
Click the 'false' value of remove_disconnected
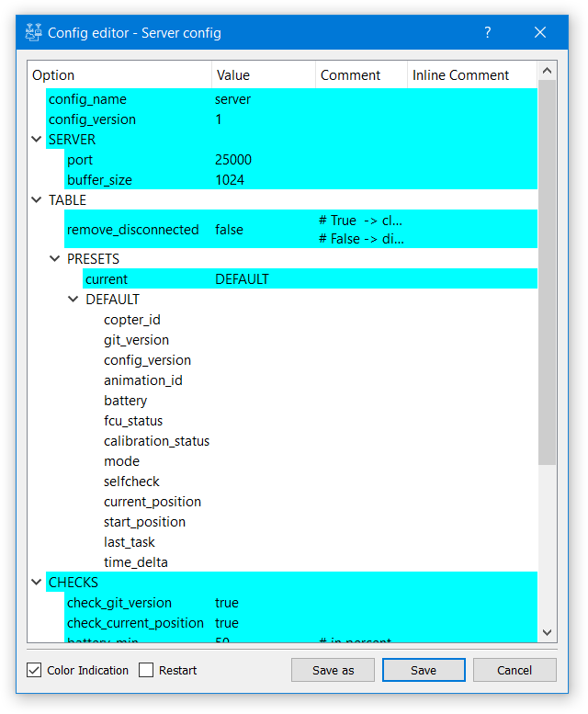point(229,229)
